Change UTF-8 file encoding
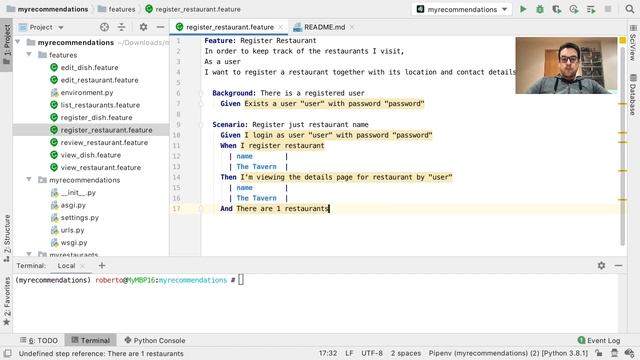Image resolution: width=640 pixels, height=360 pixels. (x=372, y=353)
